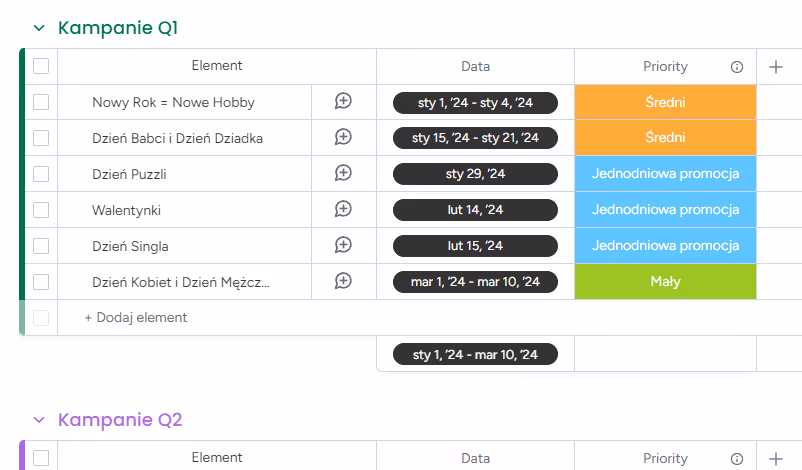Select all items in Kampanie Q2 header checkbox
This screenshot has height=470, width=802.
point(41,458)
